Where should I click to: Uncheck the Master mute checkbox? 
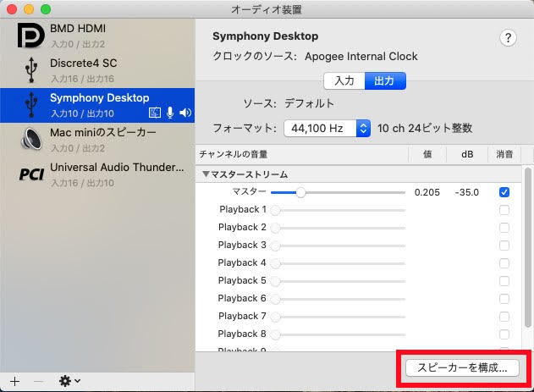[x=504, y=192]
